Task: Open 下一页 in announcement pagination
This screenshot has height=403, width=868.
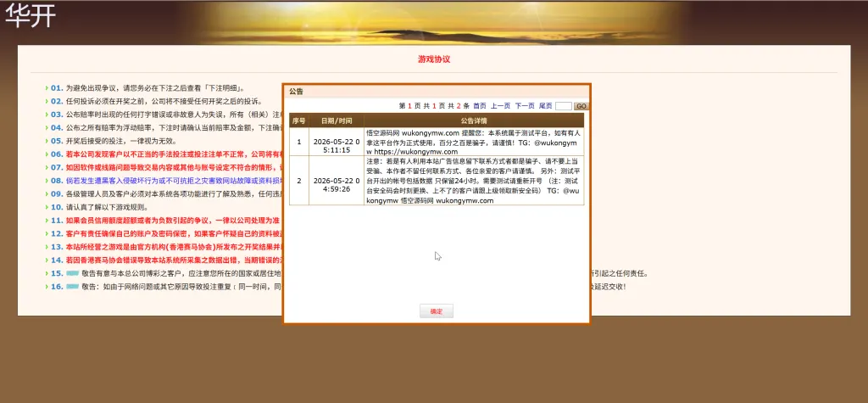Action: (x=525, y=106)
